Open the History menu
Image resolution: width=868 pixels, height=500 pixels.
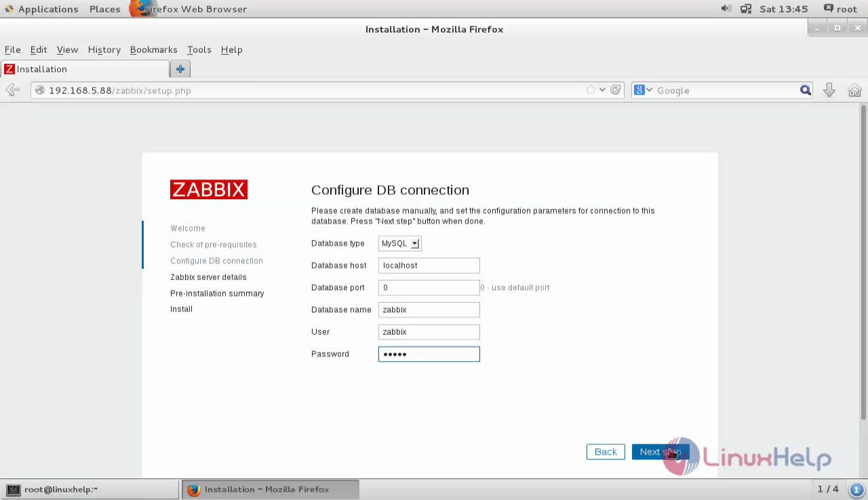coord(104,49)
